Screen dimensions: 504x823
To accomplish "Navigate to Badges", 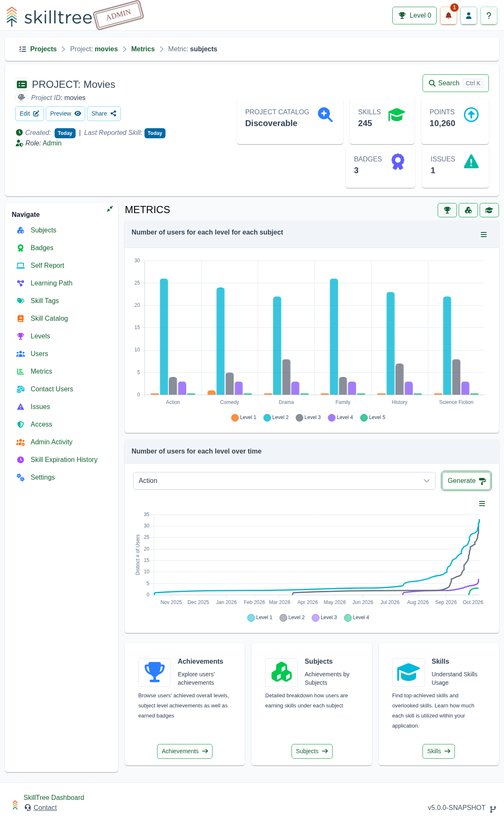I will 42,248.
